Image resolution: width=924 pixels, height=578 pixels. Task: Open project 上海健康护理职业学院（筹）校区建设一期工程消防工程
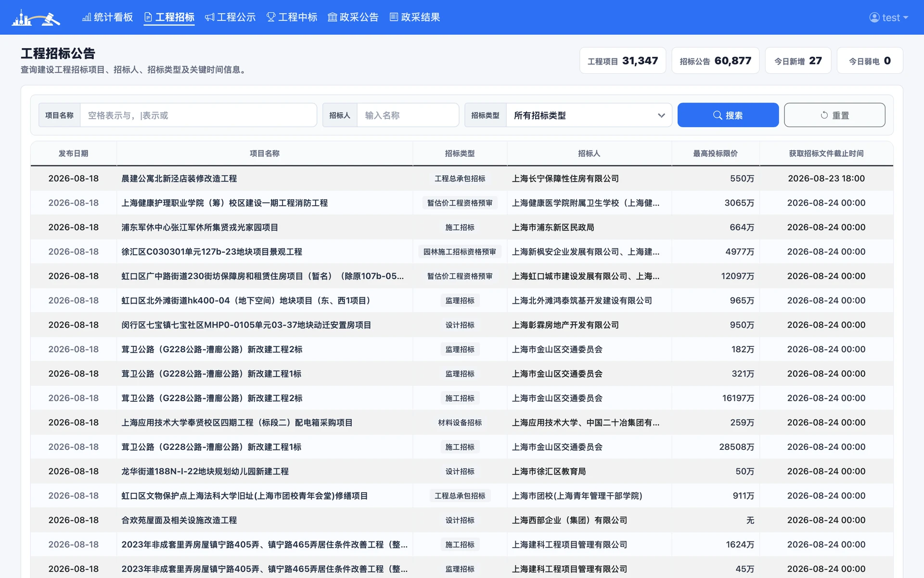point(224,203)
